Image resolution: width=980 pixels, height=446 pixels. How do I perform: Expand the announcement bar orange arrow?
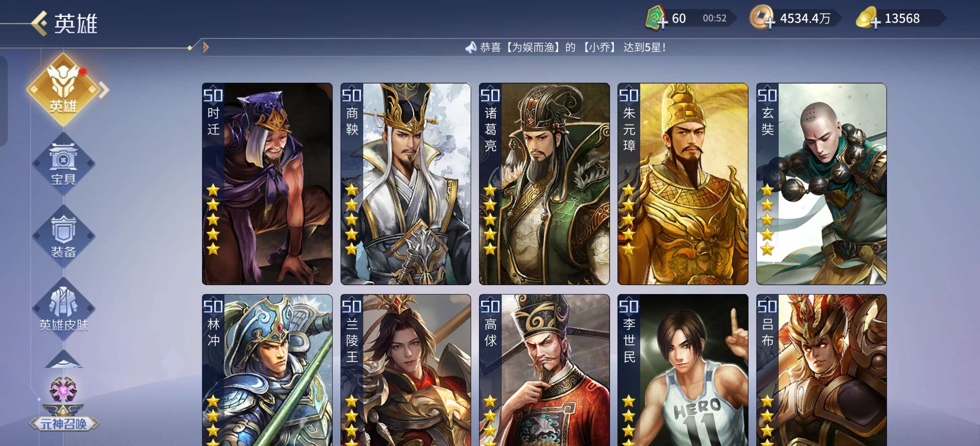[x=206, y=47]
